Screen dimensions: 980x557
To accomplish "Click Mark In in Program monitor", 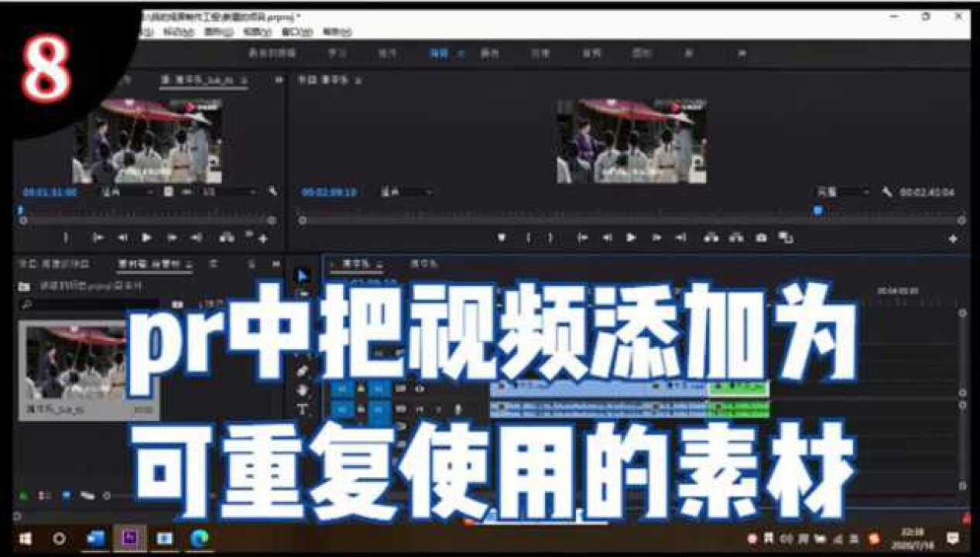I will (529, 238).
